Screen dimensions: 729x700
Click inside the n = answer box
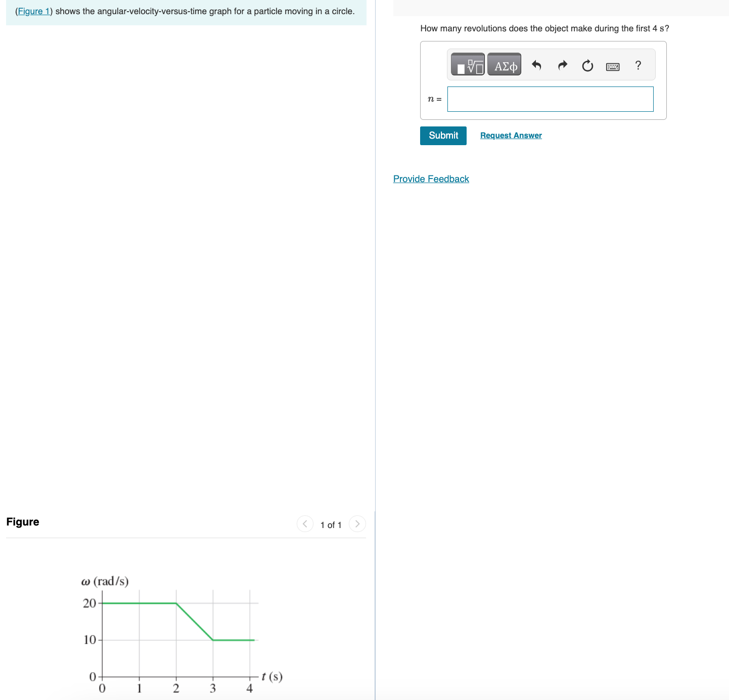pos(550,99)
